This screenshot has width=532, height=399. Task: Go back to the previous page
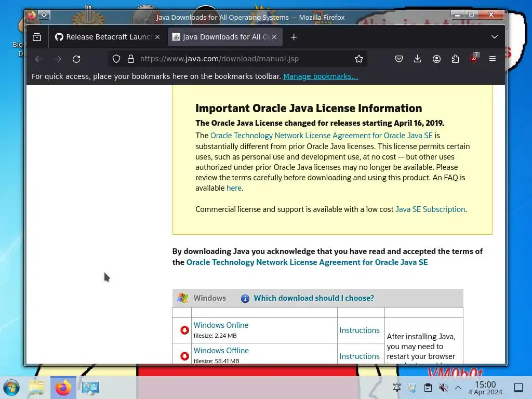[x=39, y=59]
